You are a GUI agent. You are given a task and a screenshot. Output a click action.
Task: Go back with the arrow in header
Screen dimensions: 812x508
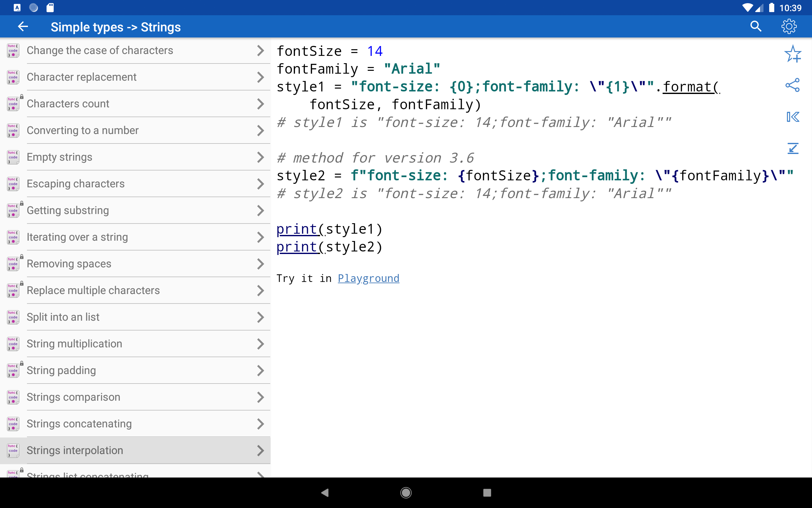point(23,27)
